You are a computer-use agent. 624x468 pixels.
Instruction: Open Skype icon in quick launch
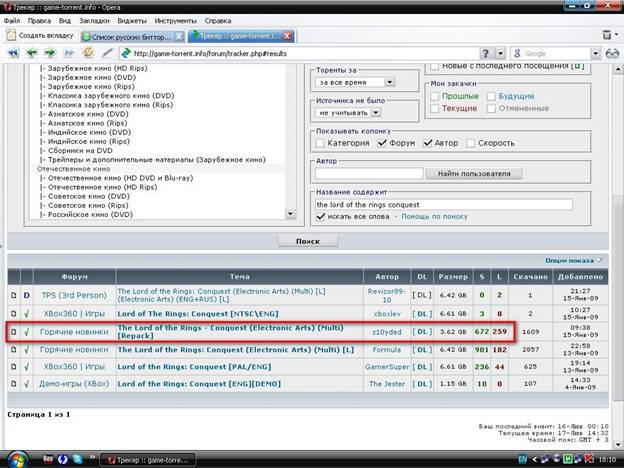(x=77, y=459)
